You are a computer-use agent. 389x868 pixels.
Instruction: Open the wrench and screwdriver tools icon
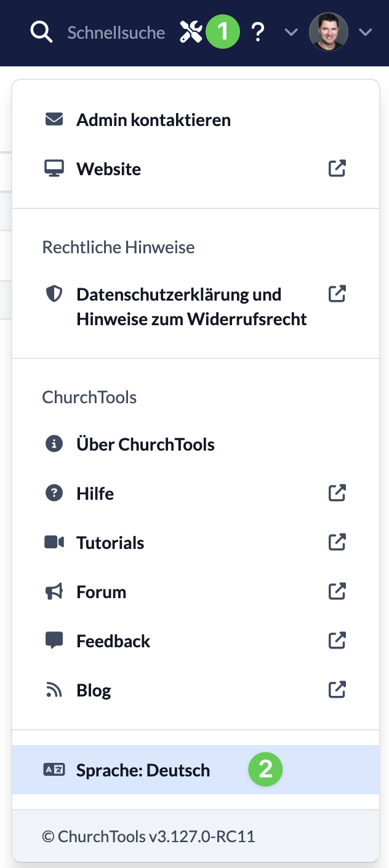click(191, 32)
